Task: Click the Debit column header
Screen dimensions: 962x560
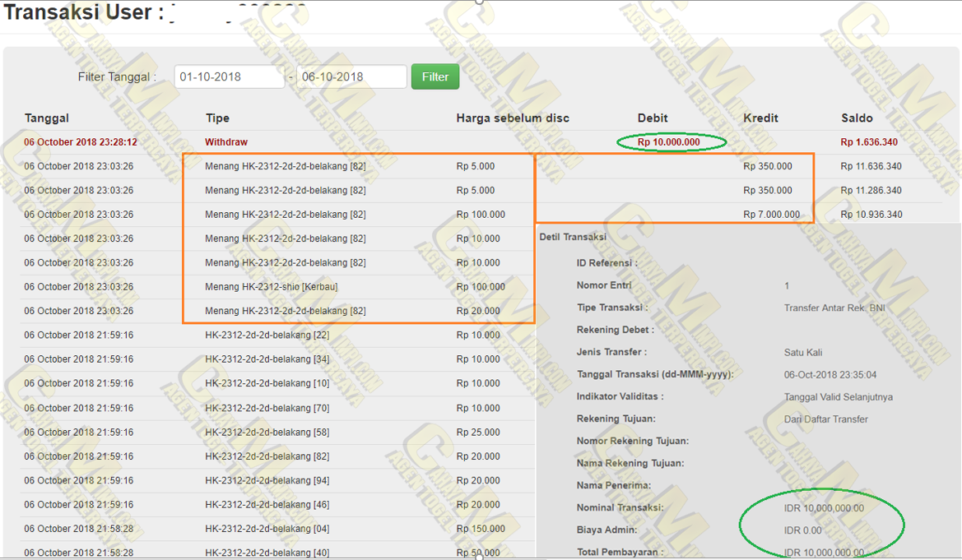Action: pyautogui.click(x=653, y=118)
